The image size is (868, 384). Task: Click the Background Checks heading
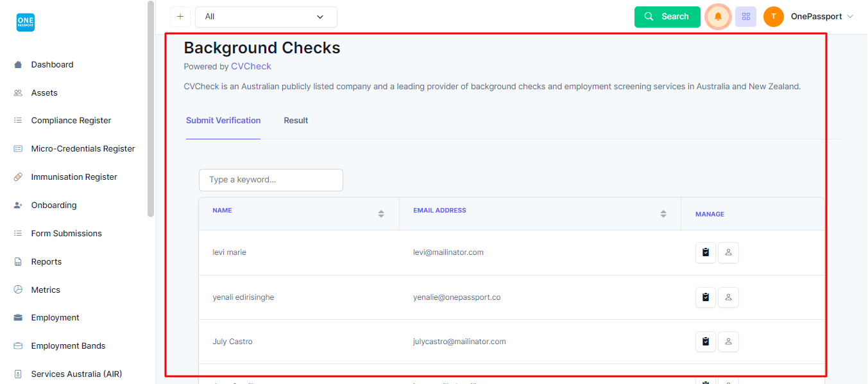(262, 48)
